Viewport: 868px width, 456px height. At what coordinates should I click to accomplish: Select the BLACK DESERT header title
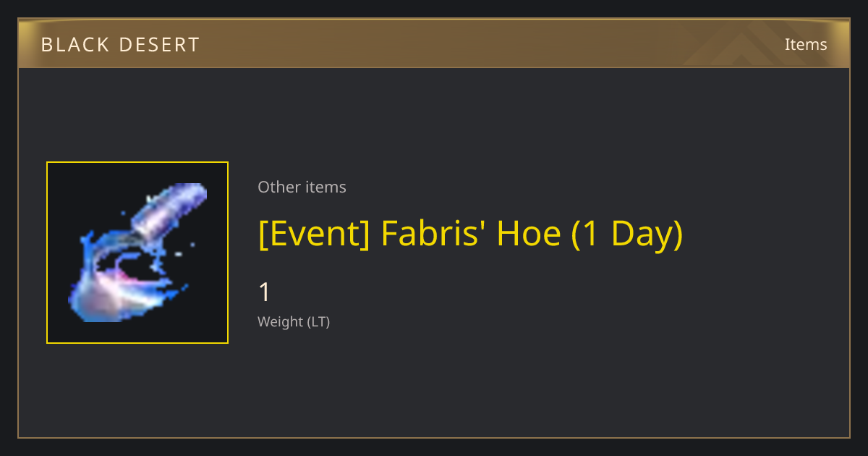tap(120, 45)
